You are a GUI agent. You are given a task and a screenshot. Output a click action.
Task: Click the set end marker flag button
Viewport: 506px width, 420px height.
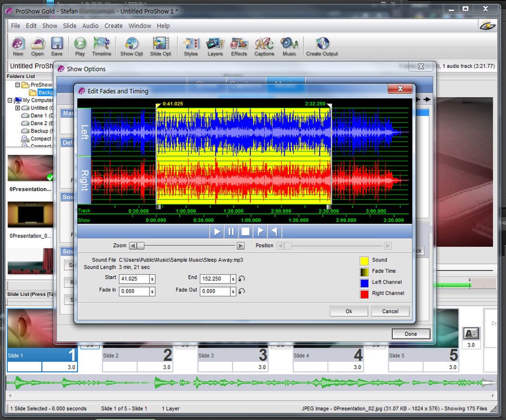(274, 231)
